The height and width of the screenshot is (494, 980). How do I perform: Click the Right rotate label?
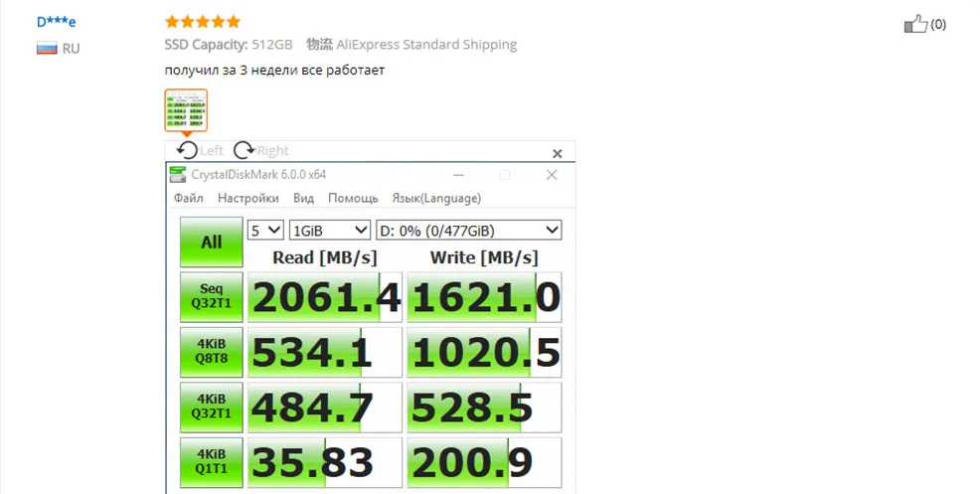273,151
